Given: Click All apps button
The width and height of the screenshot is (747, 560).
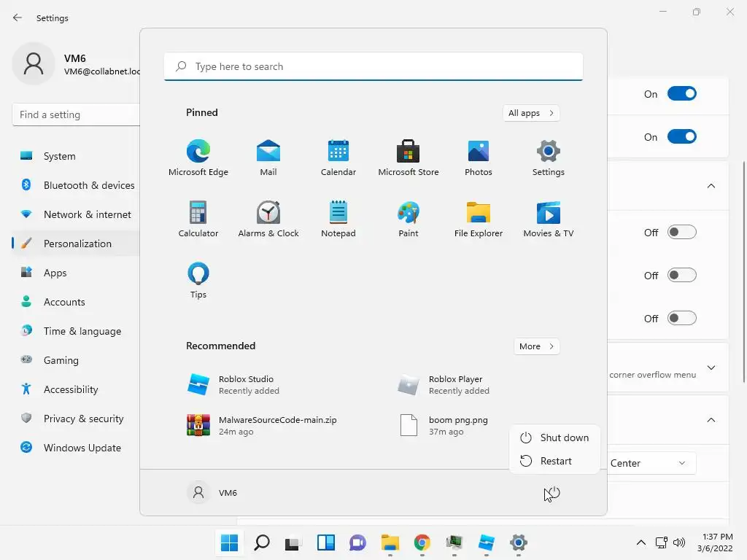Looking at the screenshot, I should [x=531, y=113].
